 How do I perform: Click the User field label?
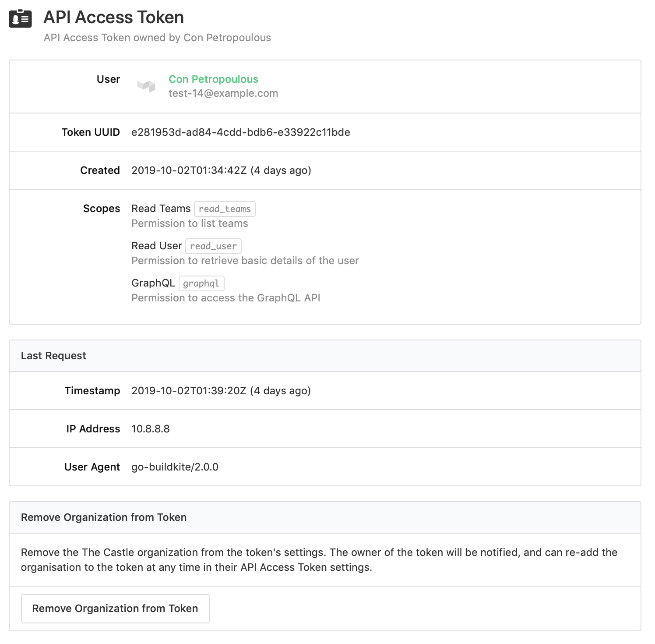pyautogui.click(x=108, y=79)
